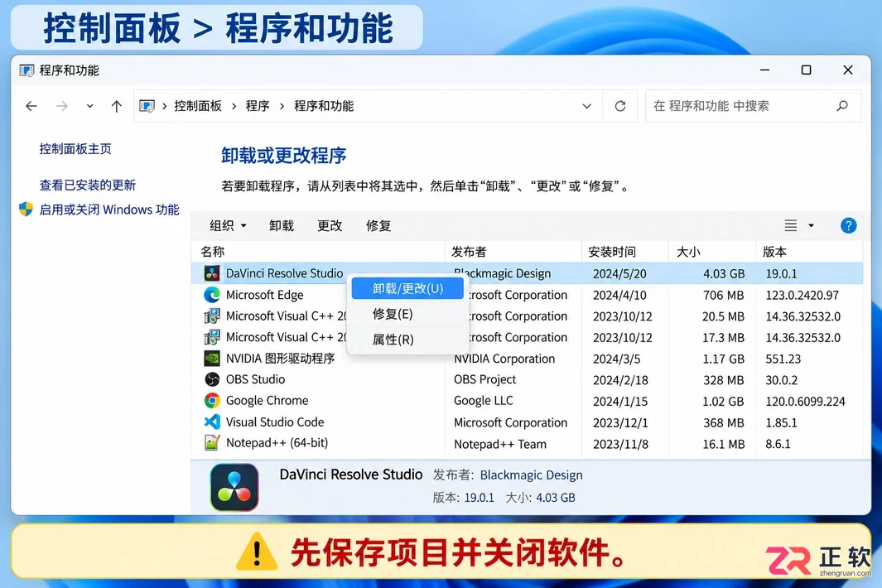Screen dimensions: 882x588
Task: Expand chevron after 程序 in breadcrumb
Action: click(282, 106)
